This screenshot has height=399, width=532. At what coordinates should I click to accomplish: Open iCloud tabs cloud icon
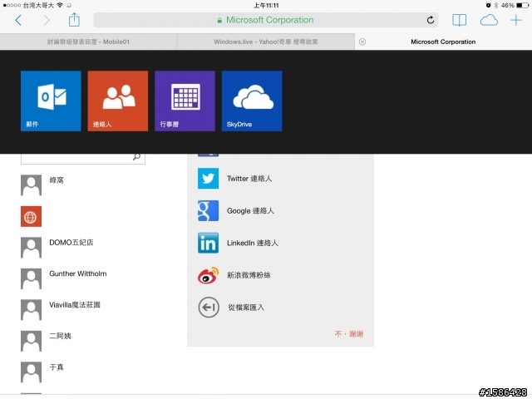[x=489, y=20]
